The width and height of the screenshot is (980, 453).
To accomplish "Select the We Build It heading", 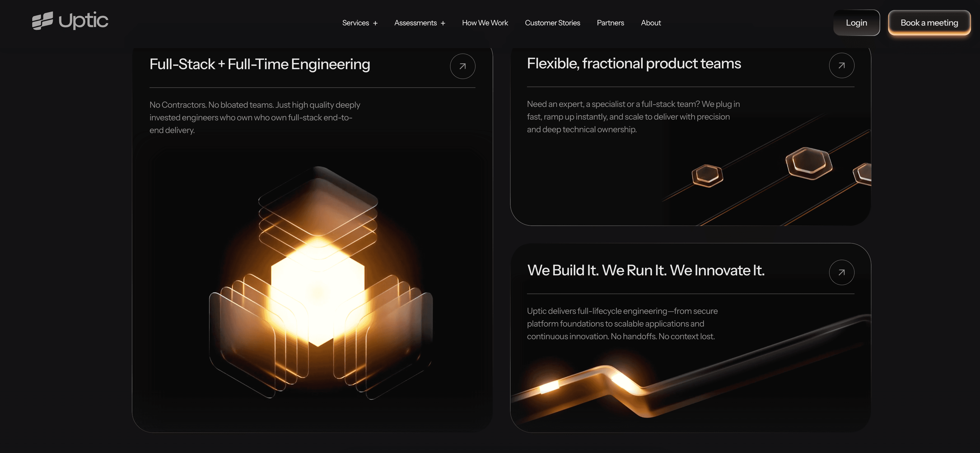I will (646, 270).
